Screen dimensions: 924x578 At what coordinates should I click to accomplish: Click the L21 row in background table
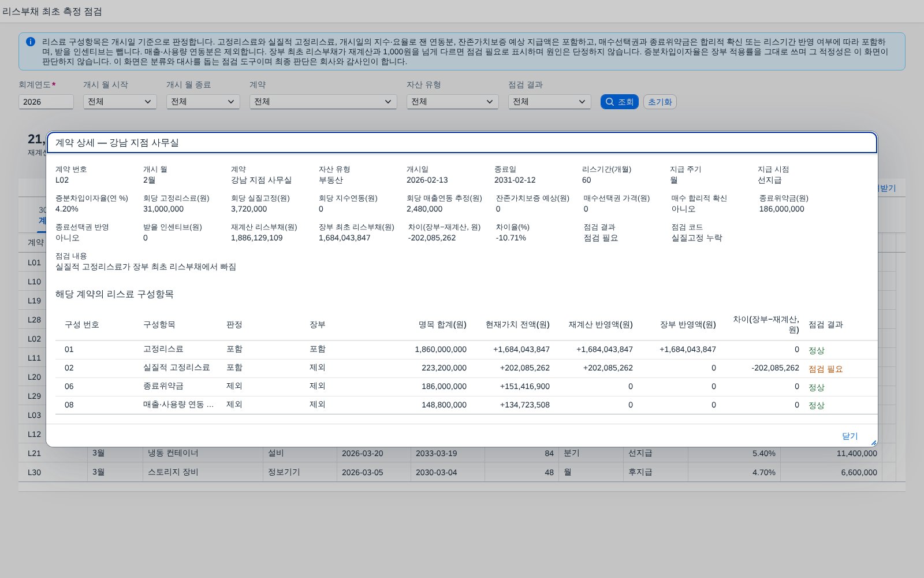tap(462, 454)
